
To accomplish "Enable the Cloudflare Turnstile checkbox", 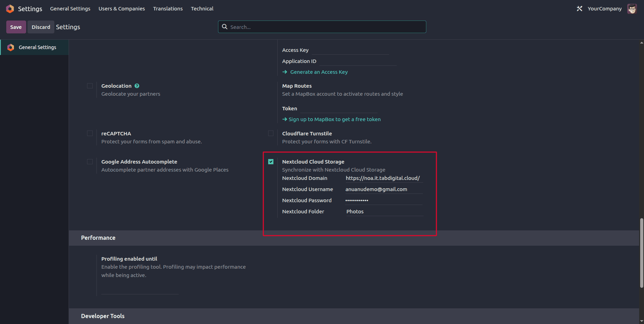I will [x=271, y=134].
